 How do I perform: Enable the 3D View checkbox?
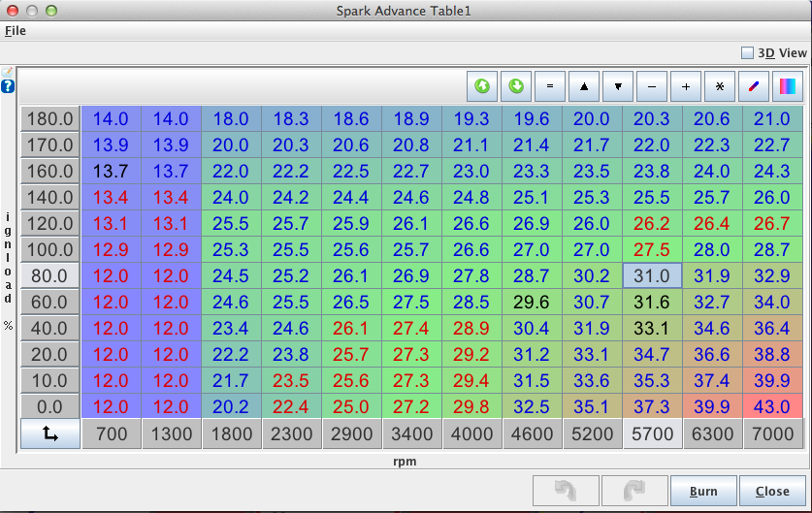tap(747, 53)
